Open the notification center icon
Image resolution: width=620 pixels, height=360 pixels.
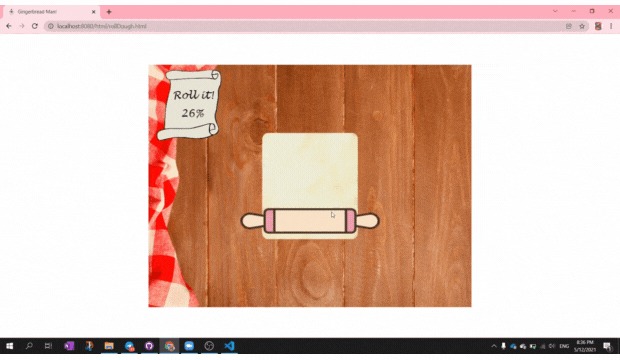coord(607,346)
